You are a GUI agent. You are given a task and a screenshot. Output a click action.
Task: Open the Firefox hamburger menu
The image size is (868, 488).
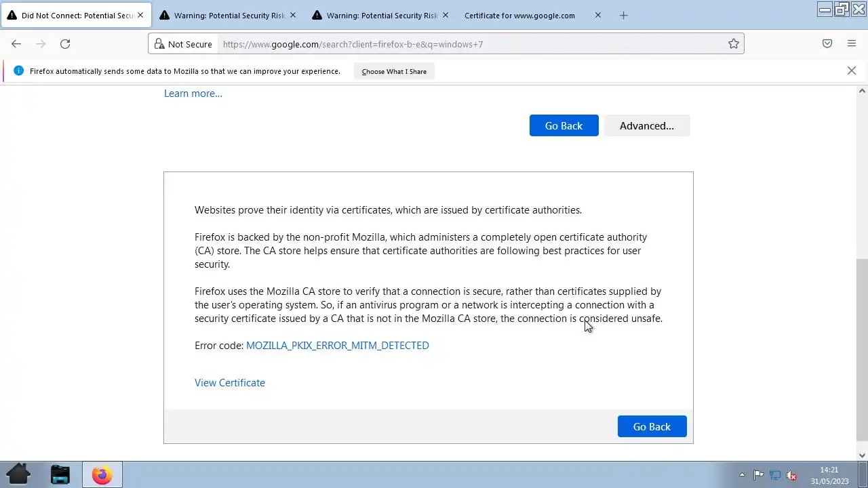pyautogui.click(x=852, y=44)
